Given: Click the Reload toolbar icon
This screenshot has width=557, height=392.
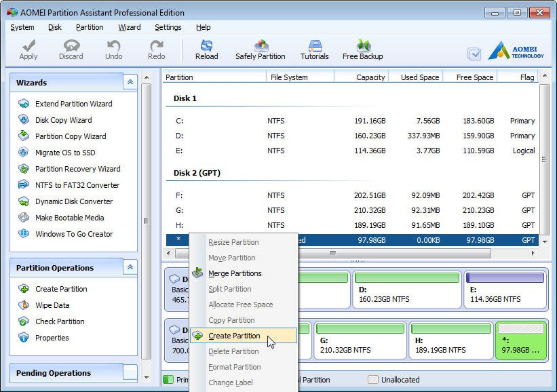Looking at the screenshot, I should 206,50.
